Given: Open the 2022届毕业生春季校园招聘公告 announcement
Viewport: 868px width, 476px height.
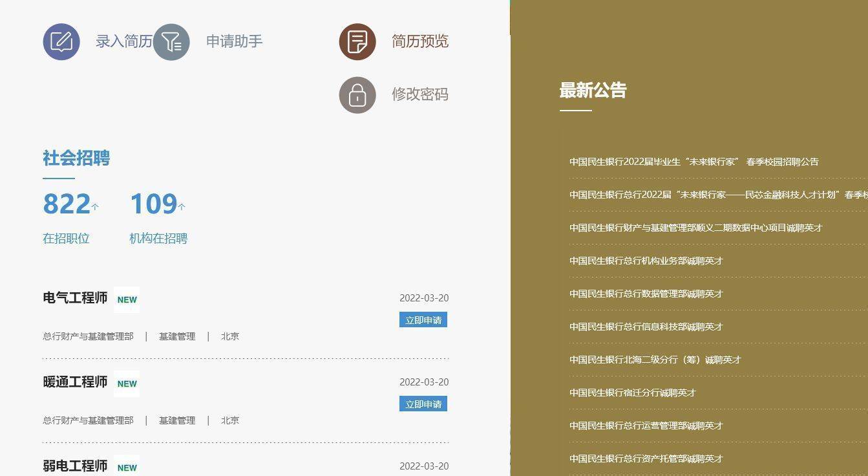Looking at the screenshot, I should [x=693, y=162].
